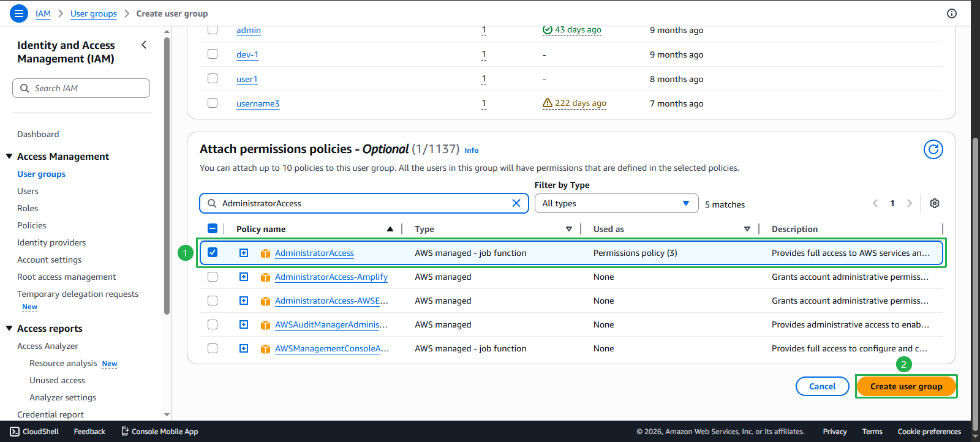Open the username3 user link
Screen dimensions: 980x442
[258, 103]
